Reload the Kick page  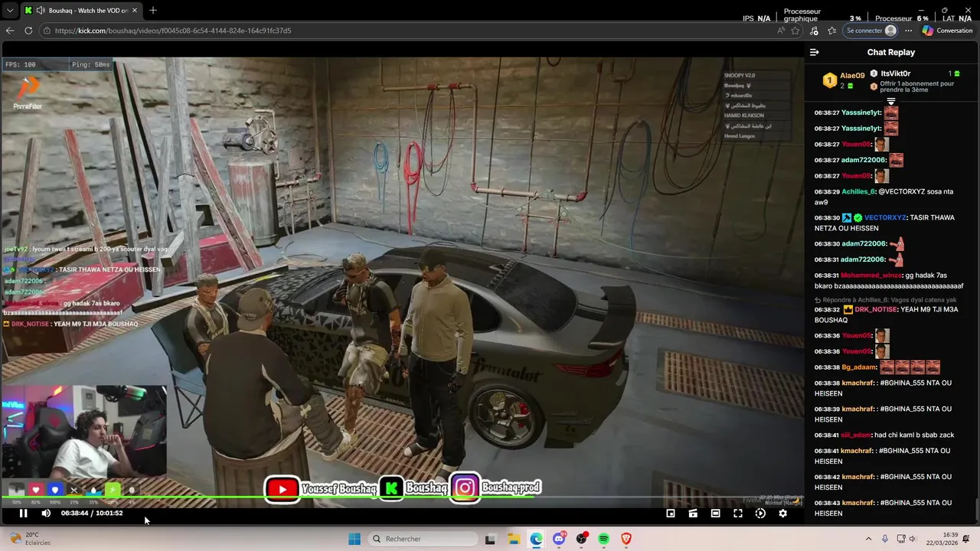click(28, 31)
